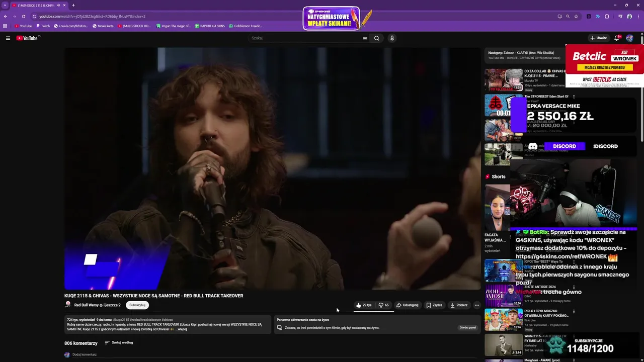This screenshot has height=362, width=644.
Task: Expand the tab search dropdown arrow
Action: pos(5,6)
